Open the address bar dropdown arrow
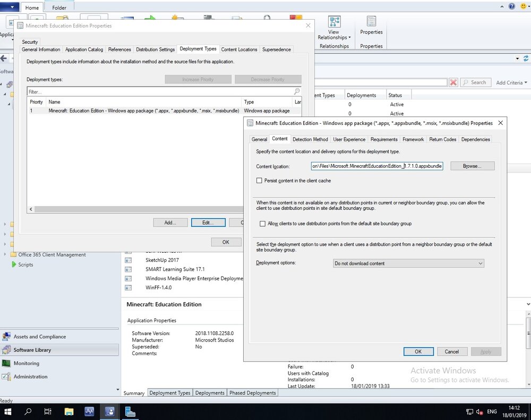The width and height of the screenshot is (531, 420). [517, 58]
